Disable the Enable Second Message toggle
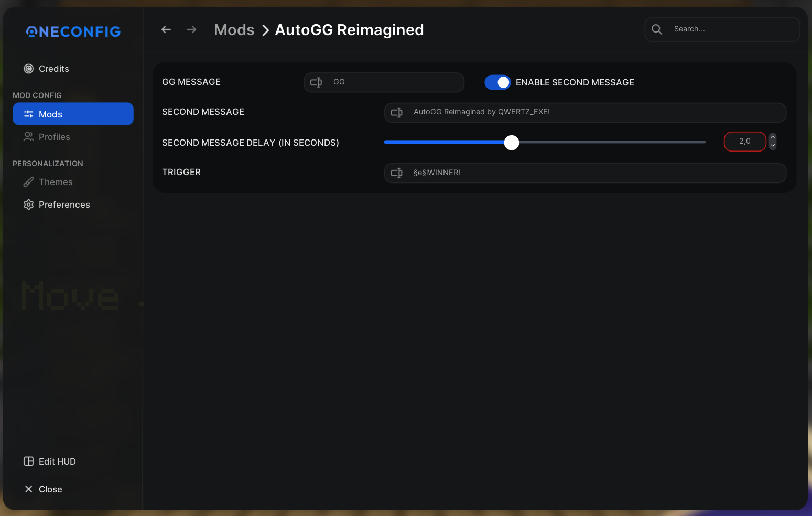The image size is (812, 516). [497, 82]
